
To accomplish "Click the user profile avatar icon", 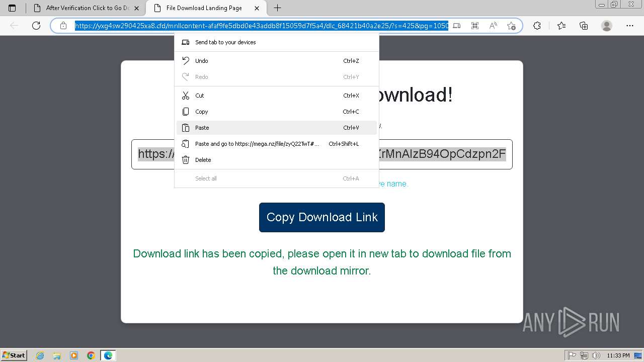I will point(607,26).
